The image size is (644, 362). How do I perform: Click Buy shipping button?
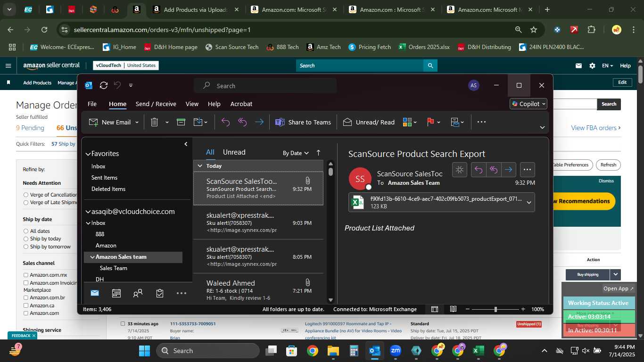click(x=588, y=274)
